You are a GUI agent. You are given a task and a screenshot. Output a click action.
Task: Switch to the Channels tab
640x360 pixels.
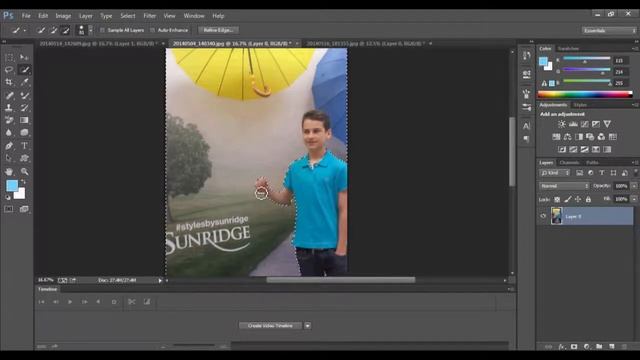tap(569, 162)
